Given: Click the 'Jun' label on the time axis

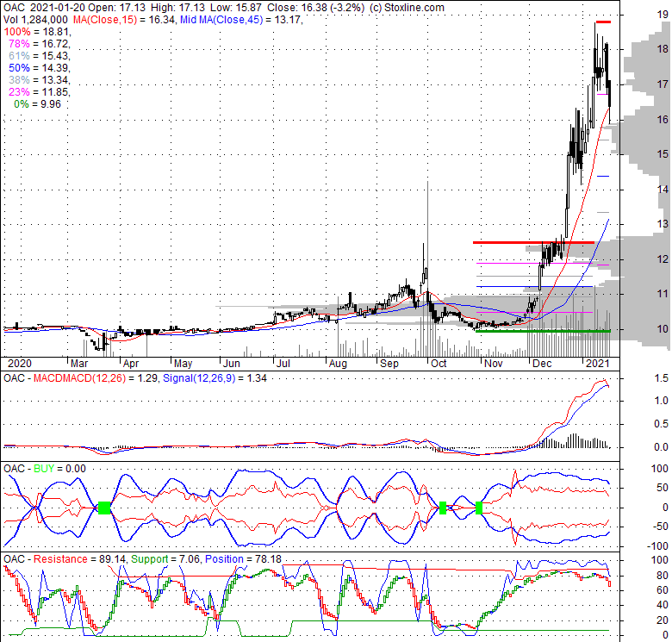Looking at the screenshot, I should [x=232, y=364].
